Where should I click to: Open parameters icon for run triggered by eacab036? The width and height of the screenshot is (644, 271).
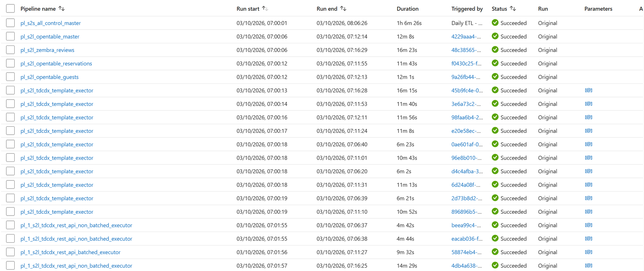pyautogui.click(x=589, y=239)
